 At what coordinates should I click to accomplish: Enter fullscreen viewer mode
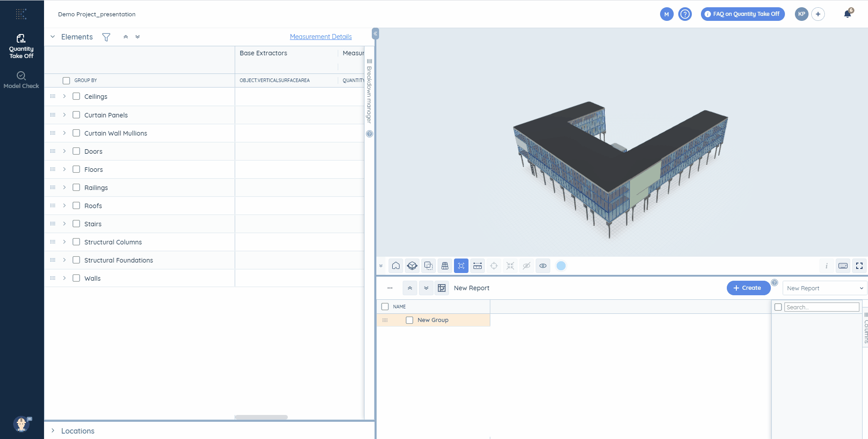click(x=859, y=266)
